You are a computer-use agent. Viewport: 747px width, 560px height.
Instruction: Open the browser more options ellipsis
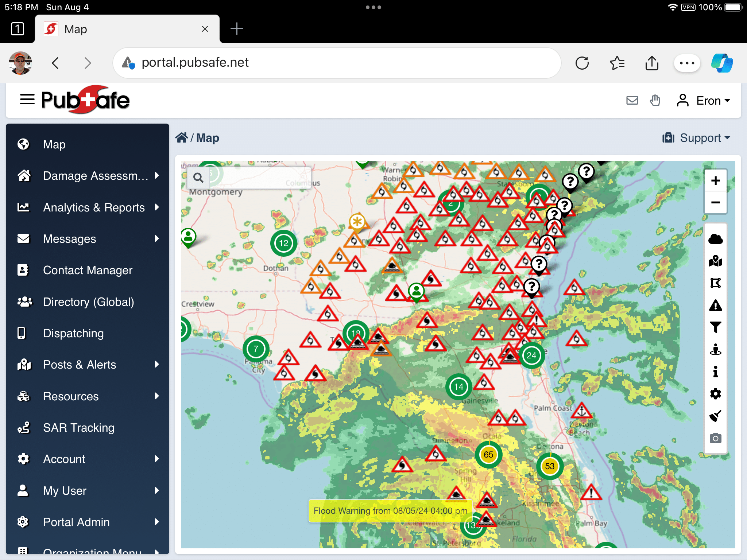(x=687, y=63)
